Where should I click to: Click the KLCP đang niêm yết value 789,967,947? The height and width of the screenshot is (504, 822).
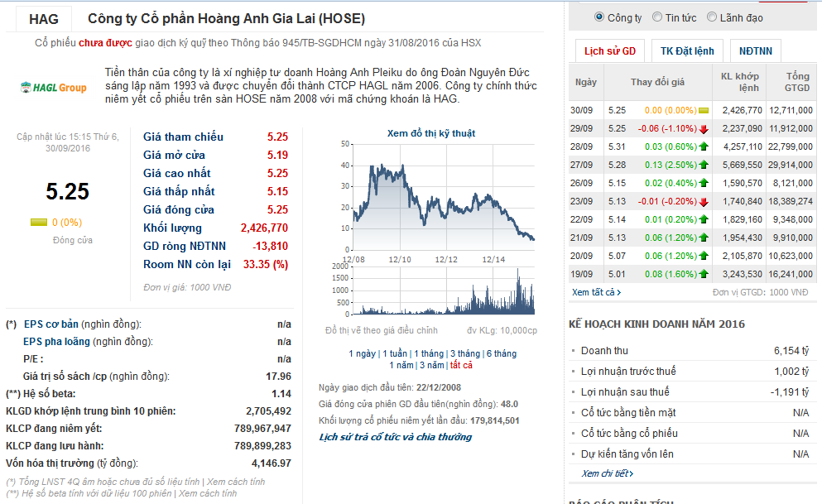[262, 429]
